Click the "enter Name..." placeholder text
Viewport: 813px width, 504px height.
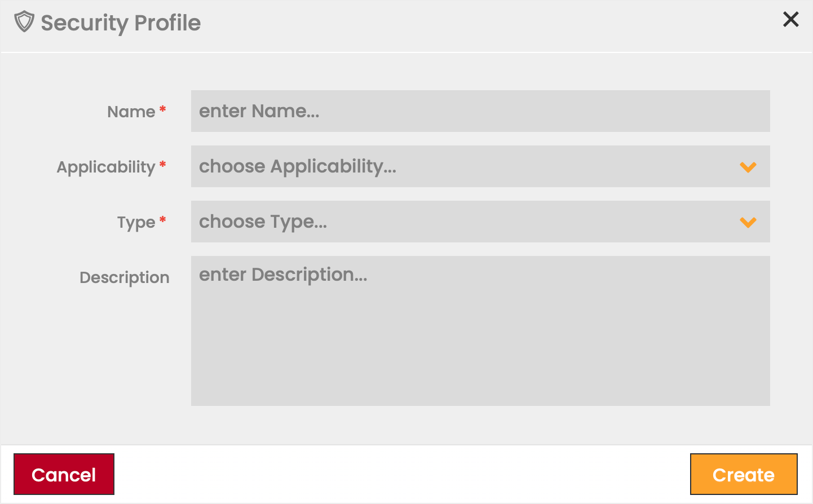[x=259, y=111]
